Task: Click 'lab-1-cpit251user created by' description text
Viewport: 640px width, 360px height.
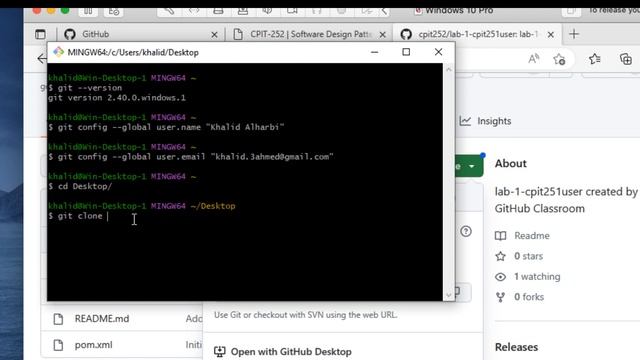Action: [566, 191]
